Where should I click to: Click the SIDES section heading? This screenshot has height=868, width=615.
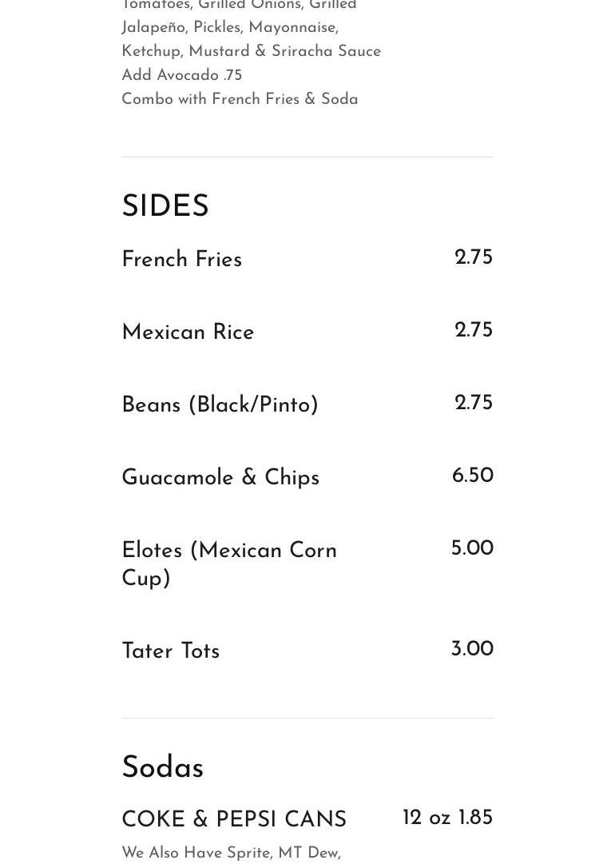(165, 207)
